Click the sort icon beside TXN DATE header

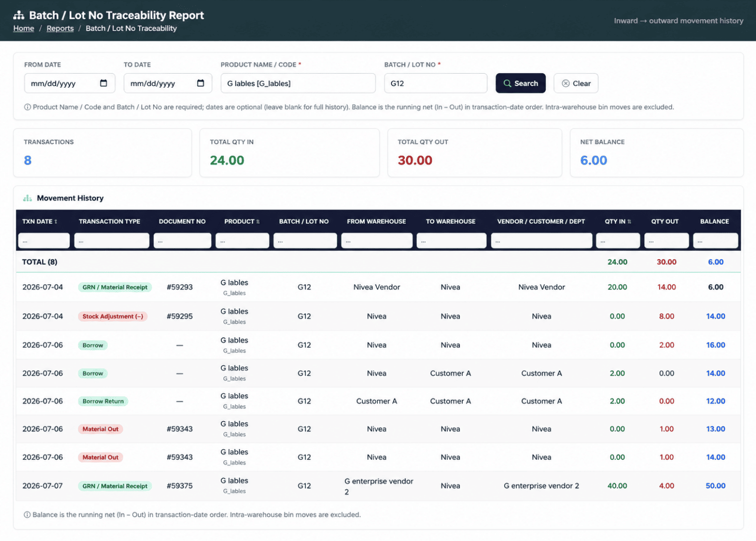(56, 222)
